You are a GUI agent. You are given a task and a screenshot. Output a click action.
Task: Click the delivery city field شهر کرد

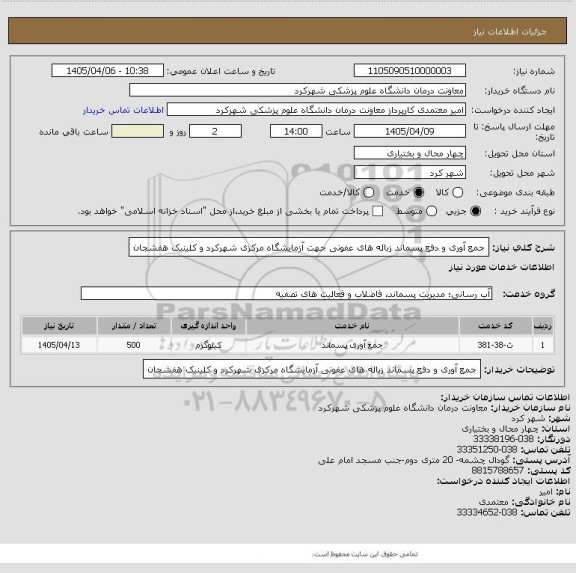tap(410, 173)
